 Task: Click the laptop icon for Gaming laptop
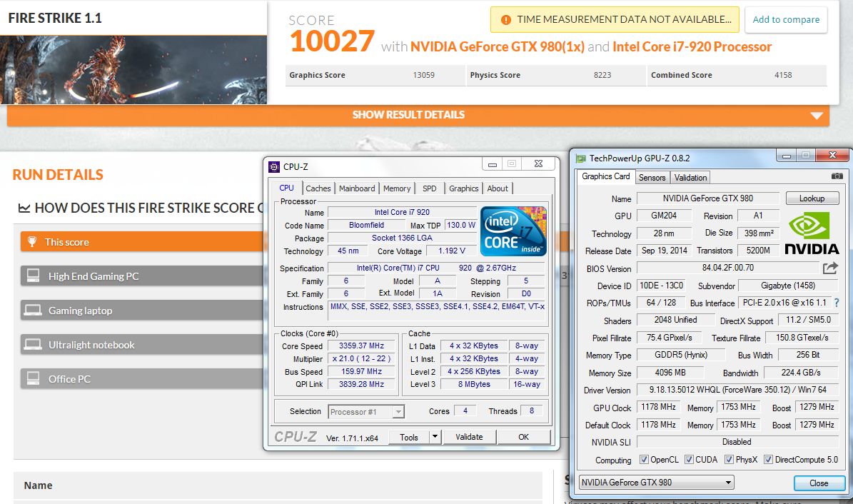[33, 310]
